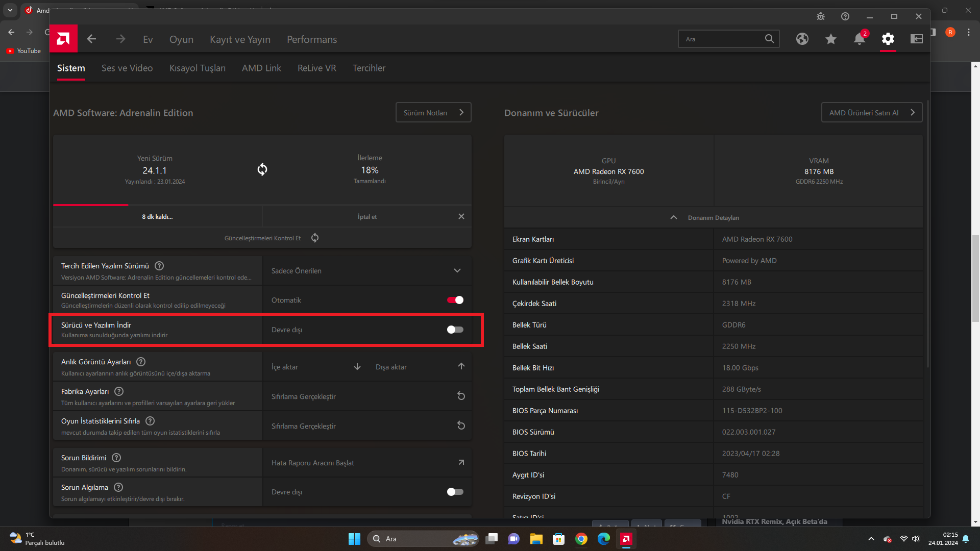Open the AMD web browser globe icon
The image size is (980, 551).
pyautogui.click(x=802, y=39)
